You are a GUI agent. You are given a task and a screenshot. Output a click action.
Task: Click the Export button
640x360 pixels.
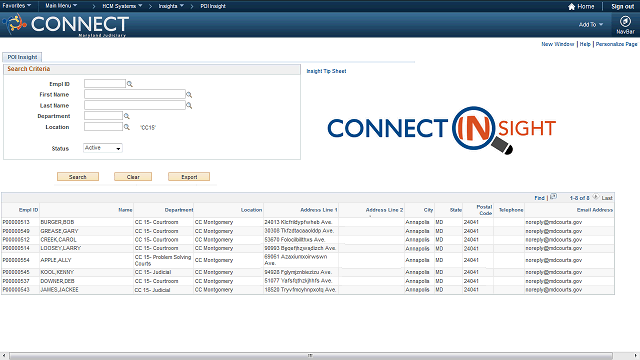coord(189,177)
